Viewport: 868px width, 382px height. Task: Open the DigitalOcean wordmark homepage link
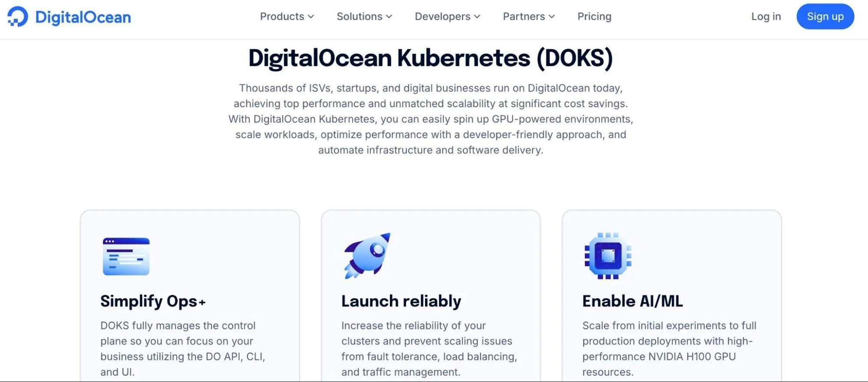[x=83, y=17]
